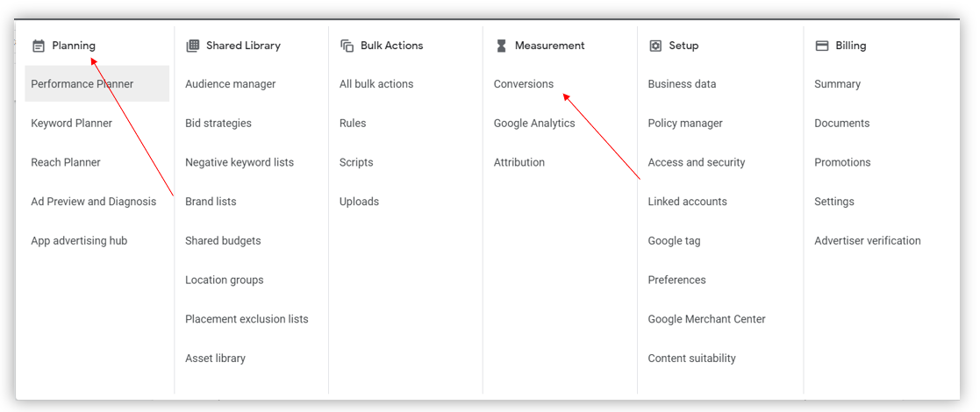Click the Measurement hourglass icon

pos(501,46)
